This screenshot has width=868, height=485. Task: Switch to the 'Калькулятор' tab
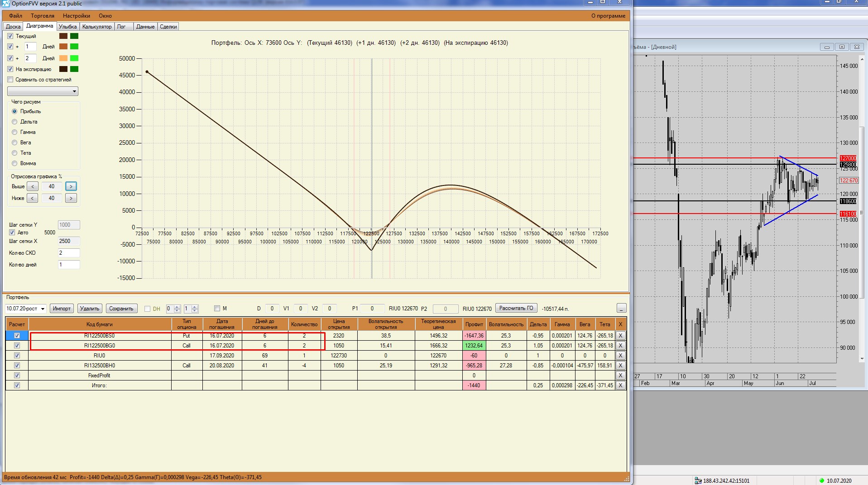coord(97,27)
